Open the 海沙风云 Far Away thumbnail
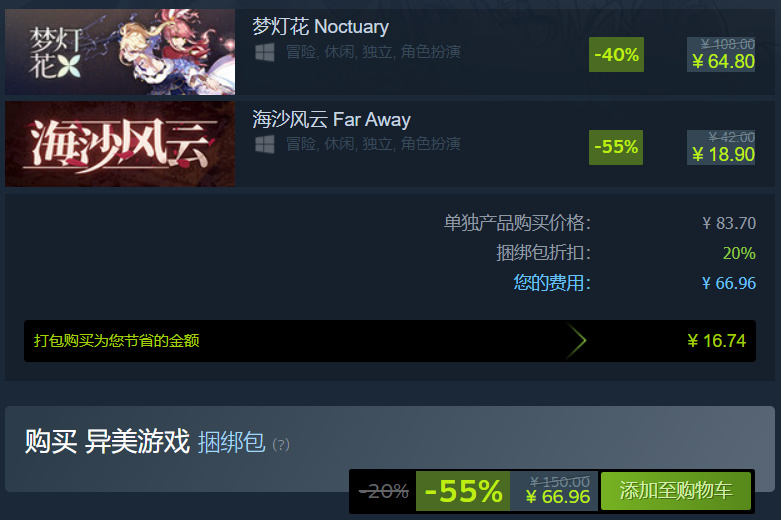781x520 pixels. (120, 144)
